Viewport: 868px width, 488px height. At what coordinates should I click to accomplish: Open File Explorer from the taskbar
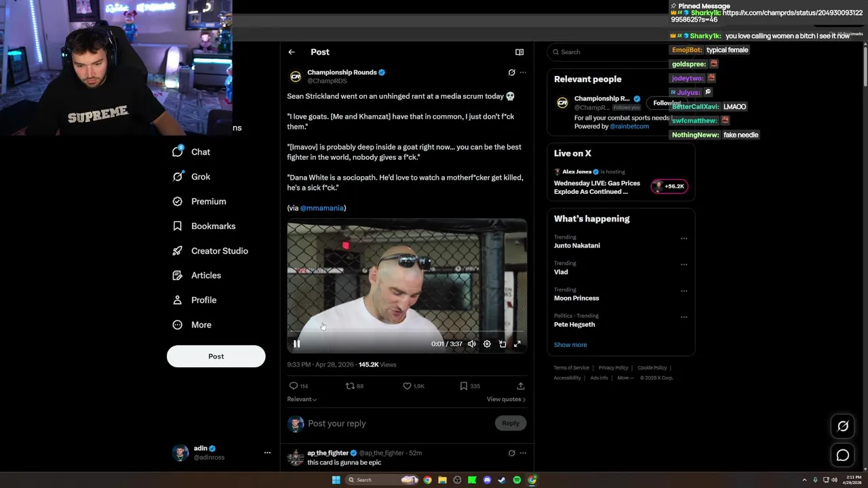point(442,480)
